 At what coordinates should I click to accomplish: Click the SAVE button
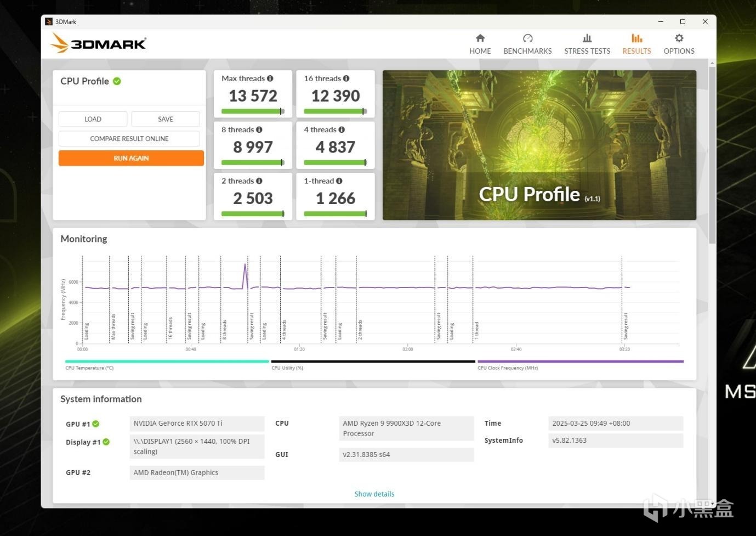[x=166, y=119]
